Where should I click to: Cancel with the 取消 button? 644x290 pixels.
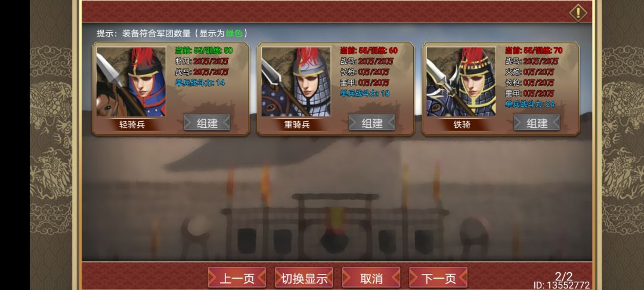tap(371, 277)
